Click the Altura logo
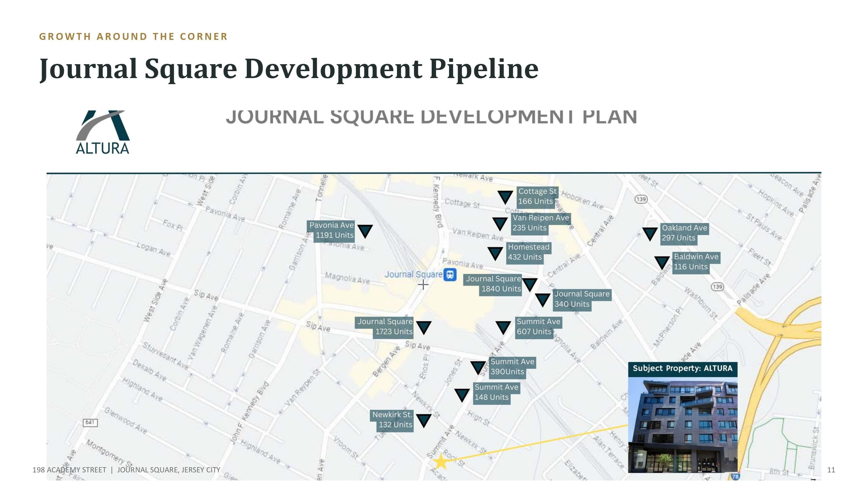Viewport: 868px width, 488px height. (103, 132)
